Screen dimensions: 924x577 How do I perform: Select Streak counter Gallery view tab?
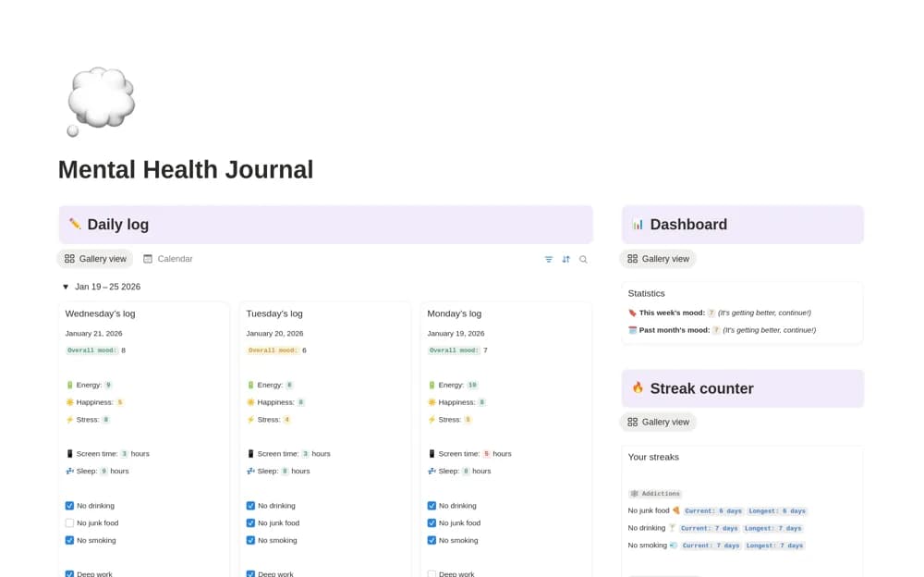point(658,422)
